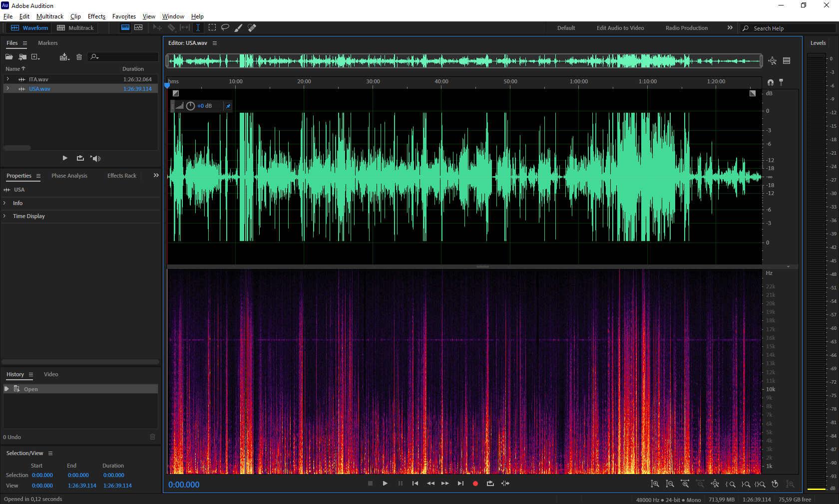Expand the Time Display section
This screenshot has height=504, width=839.
click(5, 216)
